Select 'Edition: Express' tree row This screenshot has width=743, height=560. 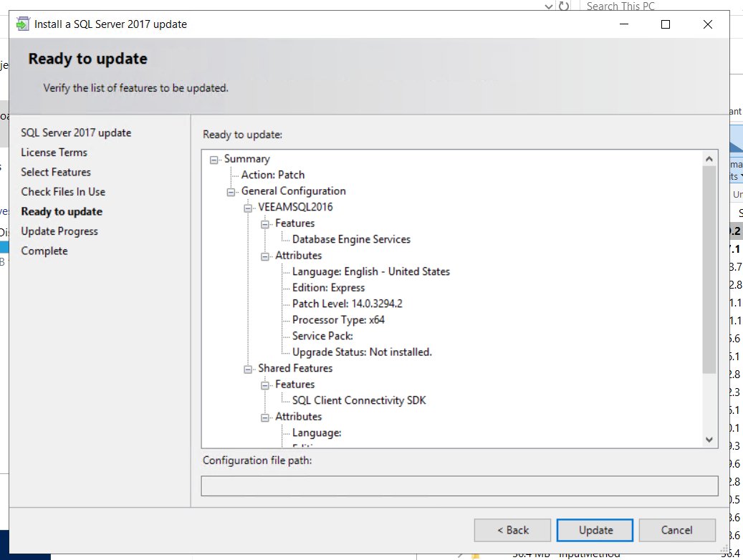coord(328,288)
